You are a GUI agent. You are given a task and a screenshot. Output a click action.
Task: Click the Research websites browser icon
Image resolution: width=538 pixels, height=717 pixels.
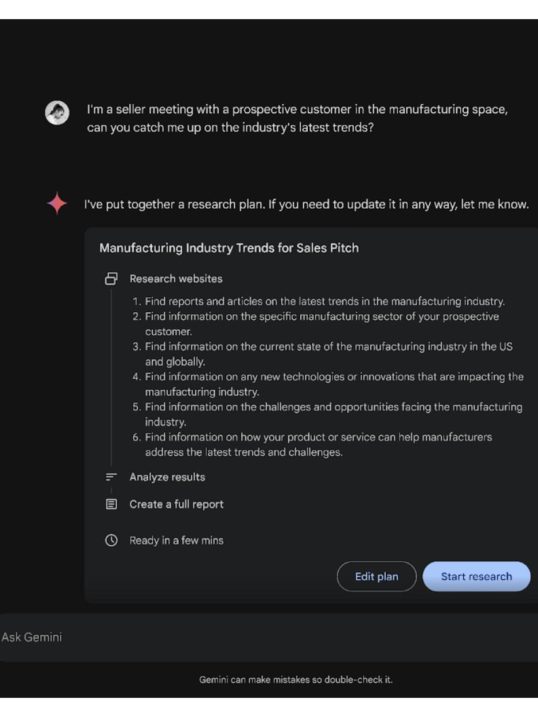111,278
